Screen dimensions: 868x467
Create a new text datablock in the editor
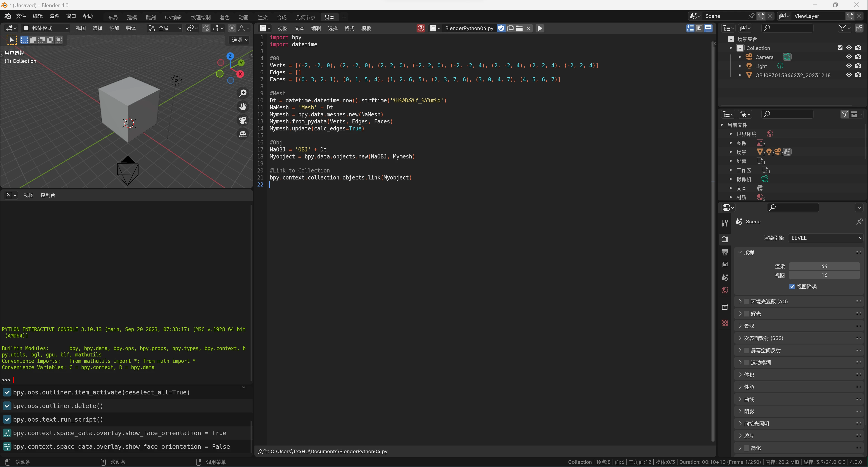[510, 28]
